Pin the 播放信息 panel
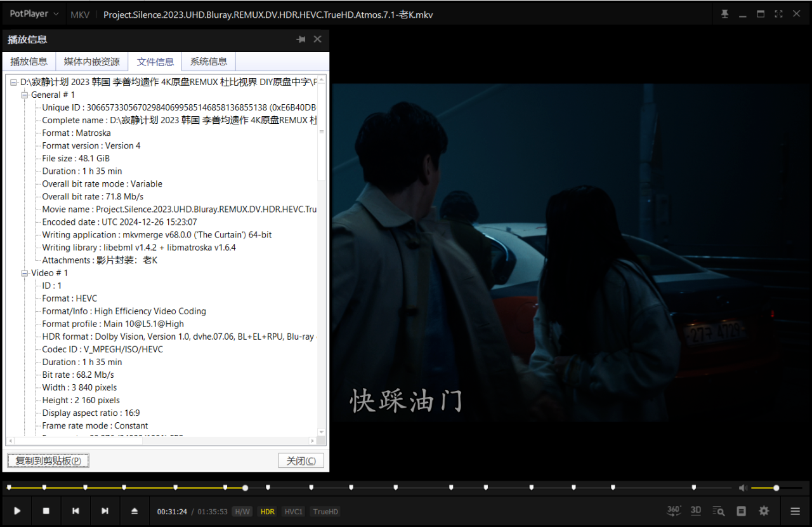This screenshot has width=812, height=527. coord(301,39)
